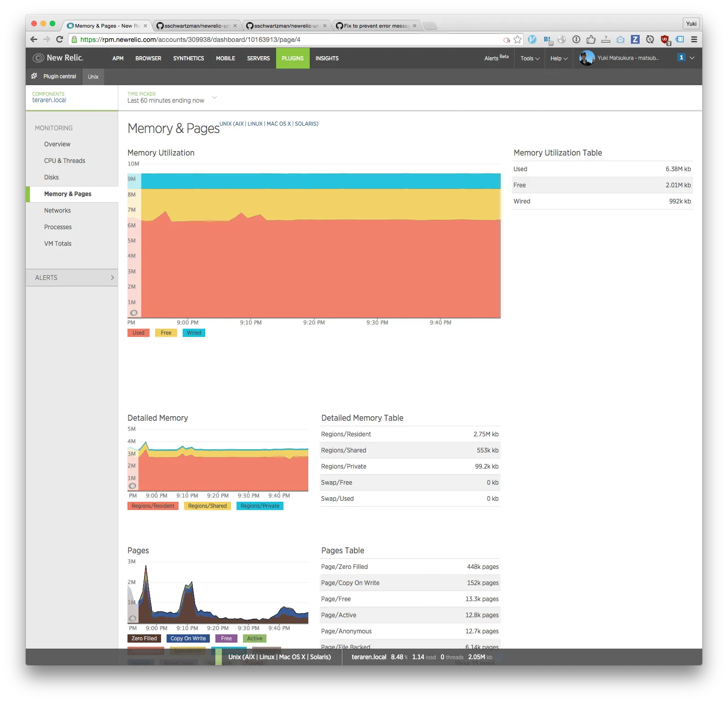Go back with the browser back arrow
The image size is (728, 702).
click(x=34, y=40)
